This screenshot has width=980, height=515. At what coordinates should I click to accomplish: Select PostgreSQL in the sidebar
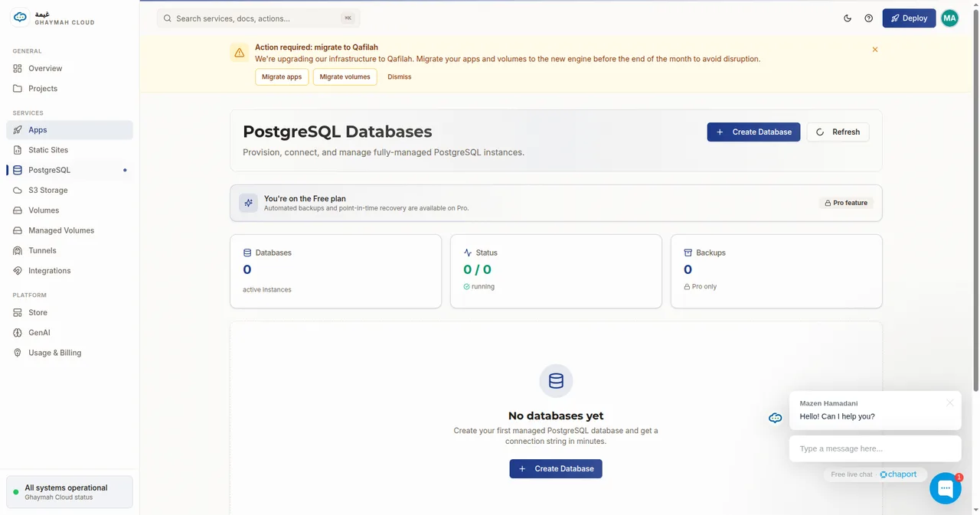70,170
